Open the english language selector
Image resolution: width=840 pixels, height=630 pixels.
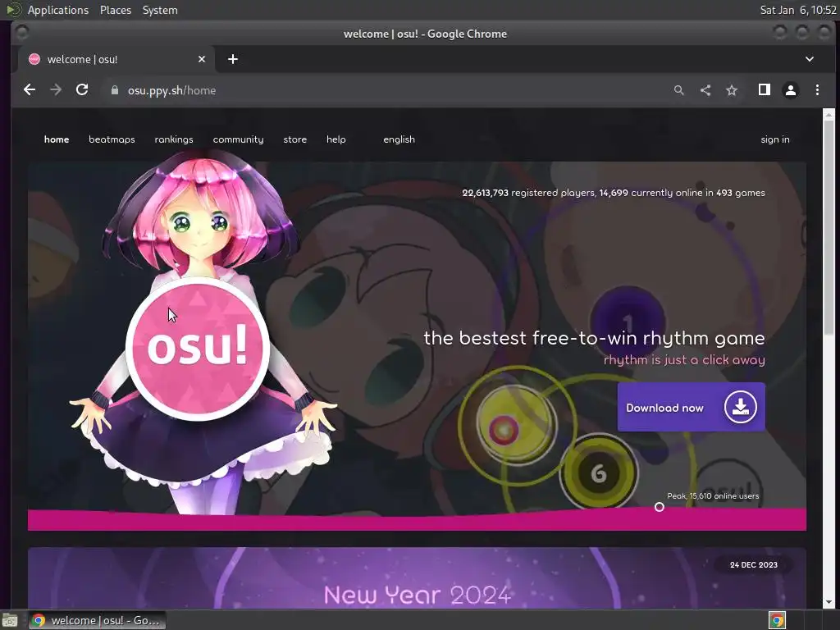pyautogui.click(x=399, y=139)
